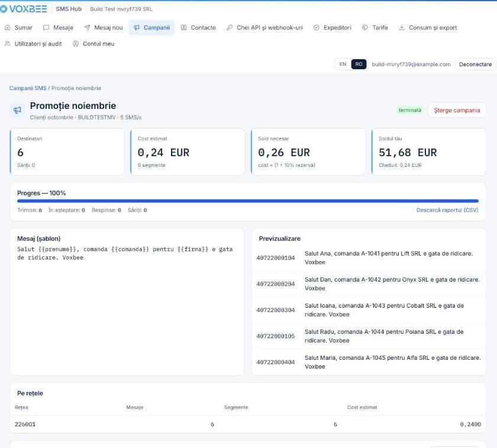The width and height of the screenshot is (497, 448).
Task: Click preview number 40722000204
Action: pyautogui.click(x=276, y=283)
